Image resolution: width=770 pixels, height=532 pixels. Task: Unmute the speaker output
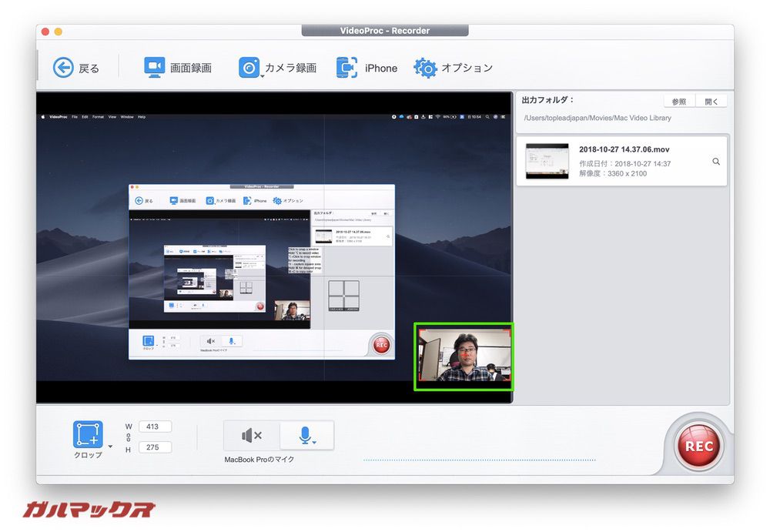252,435
